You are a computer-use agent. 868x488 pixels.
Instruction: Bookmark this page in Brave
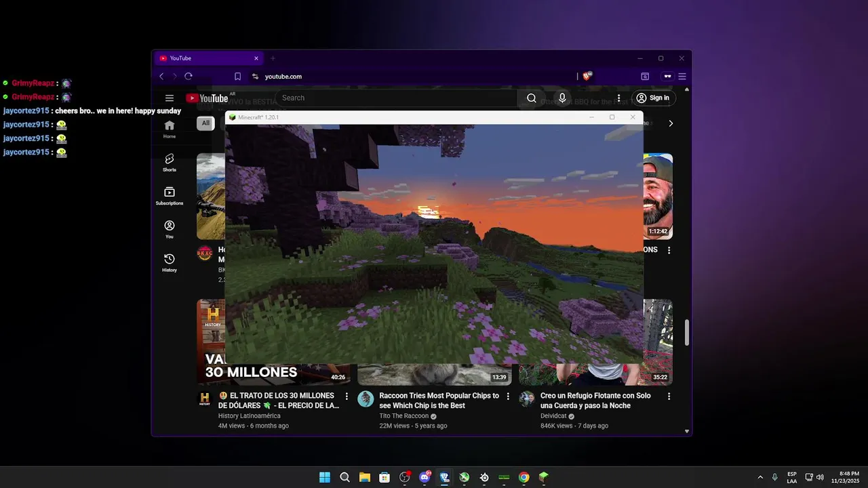pos(237,77)
